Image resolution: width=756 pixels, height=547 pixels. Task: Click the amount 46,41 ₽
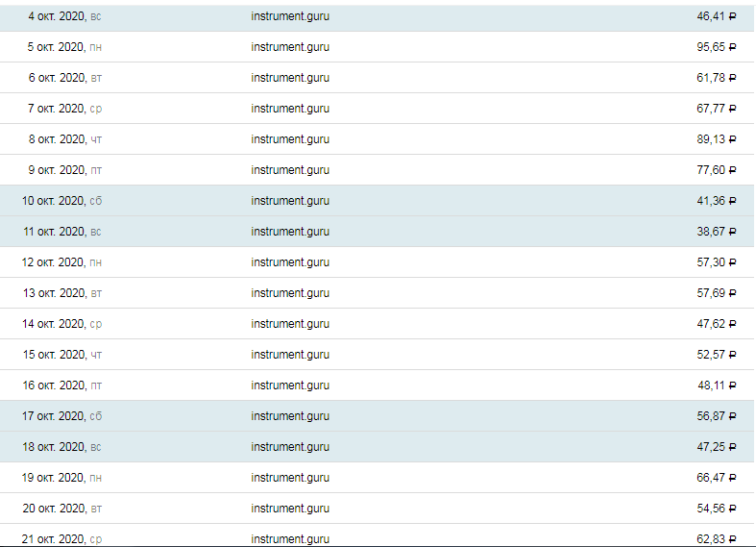[717, 16]
